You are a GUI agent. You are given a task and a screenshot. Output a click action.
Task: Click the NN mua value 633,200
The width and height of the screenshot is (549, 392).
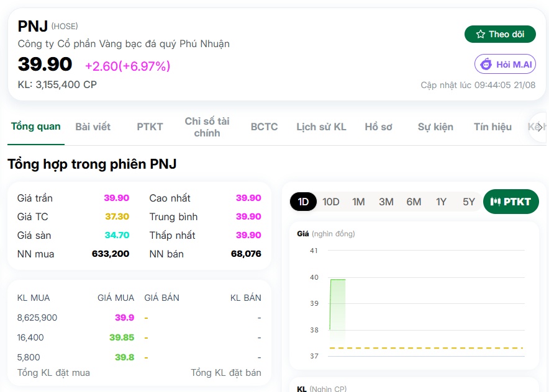[x=111, y=254]
